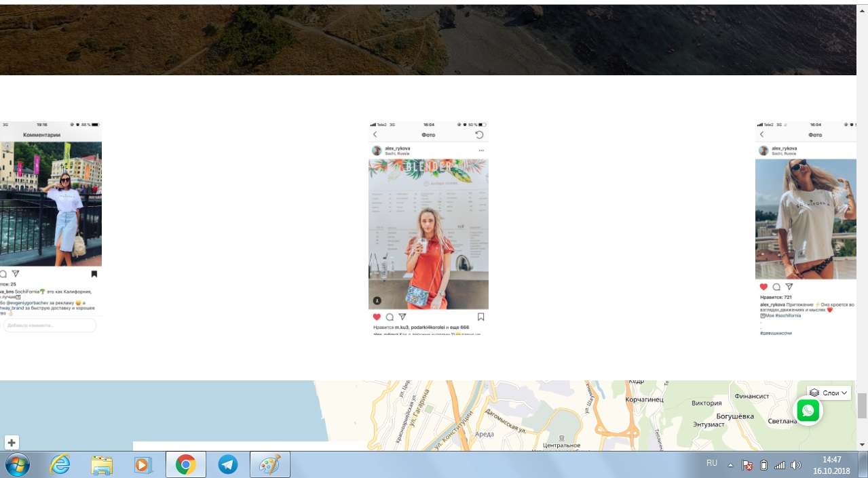Open Action Center flag in tray
The width and height of the screenshot is (868, 478).
(x=747, y=466)
